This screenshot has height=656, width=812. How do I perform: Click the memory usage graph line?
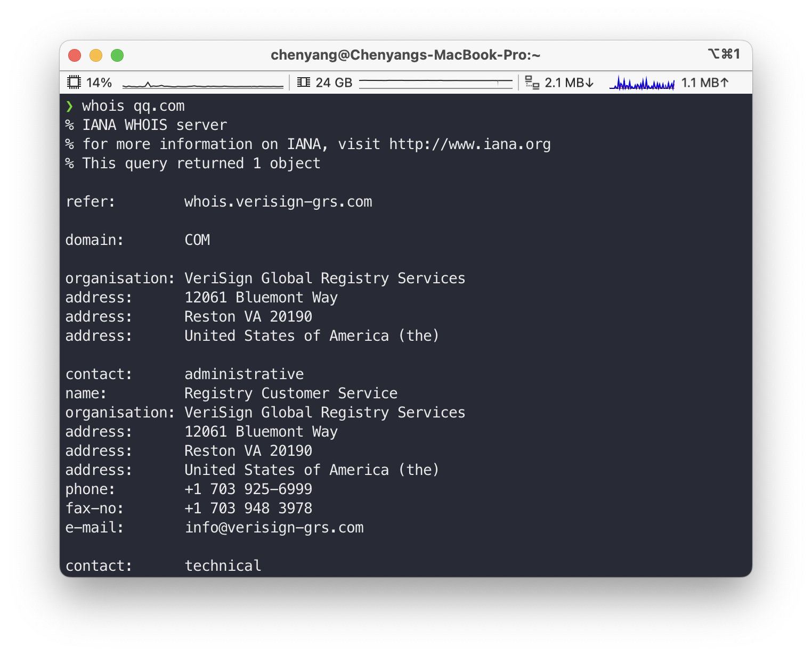coord(435,83)
